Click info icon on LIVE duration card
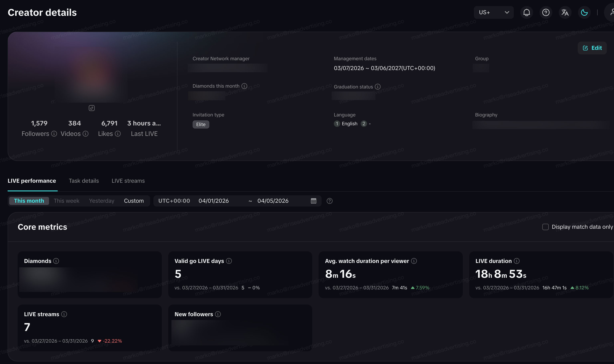The width and height of the screenshot is (614, 364). (x=517, y=261)
